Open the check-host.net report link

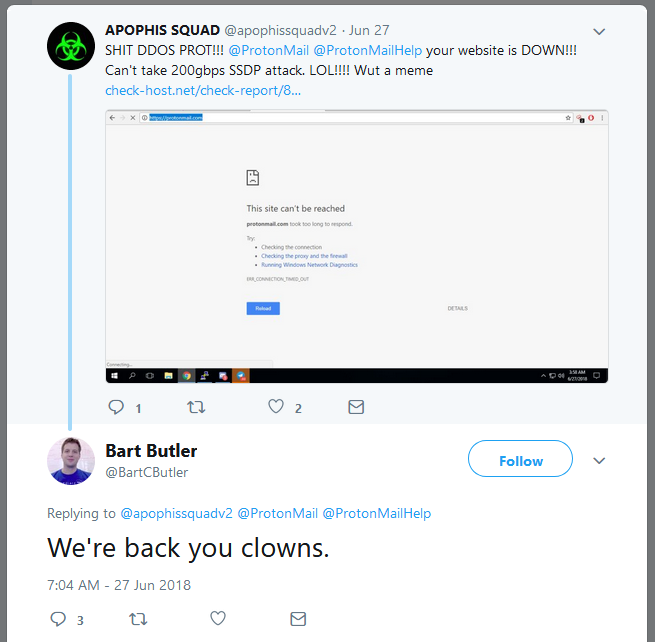click(x=202, y=91)
